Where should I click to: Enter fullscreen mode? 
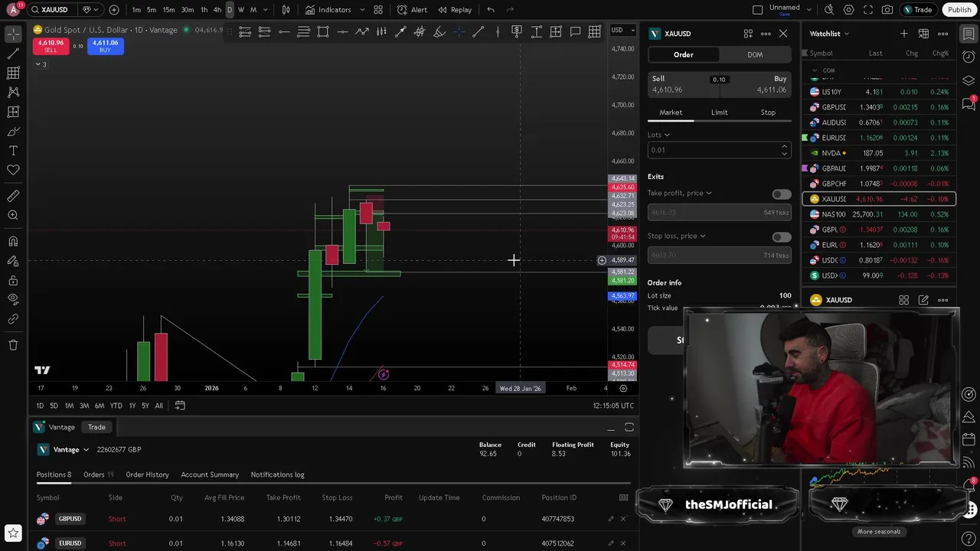click(867, 10)
